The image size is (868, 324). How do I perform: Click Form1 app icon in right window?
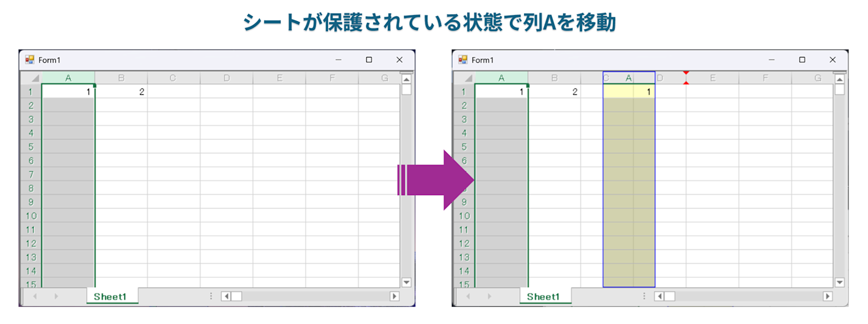[x=463, y=60]
